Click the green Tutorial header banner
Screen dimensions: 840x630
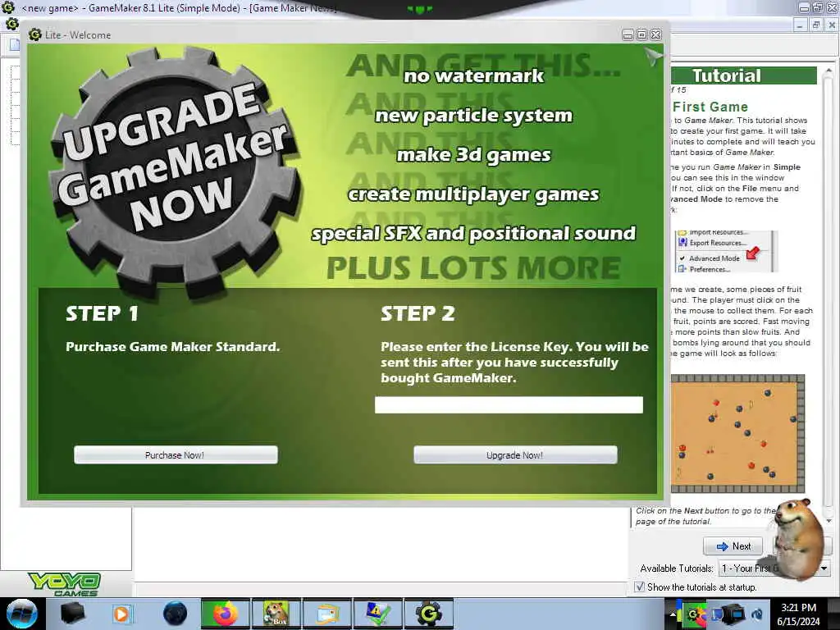click(x=743, y=75)
